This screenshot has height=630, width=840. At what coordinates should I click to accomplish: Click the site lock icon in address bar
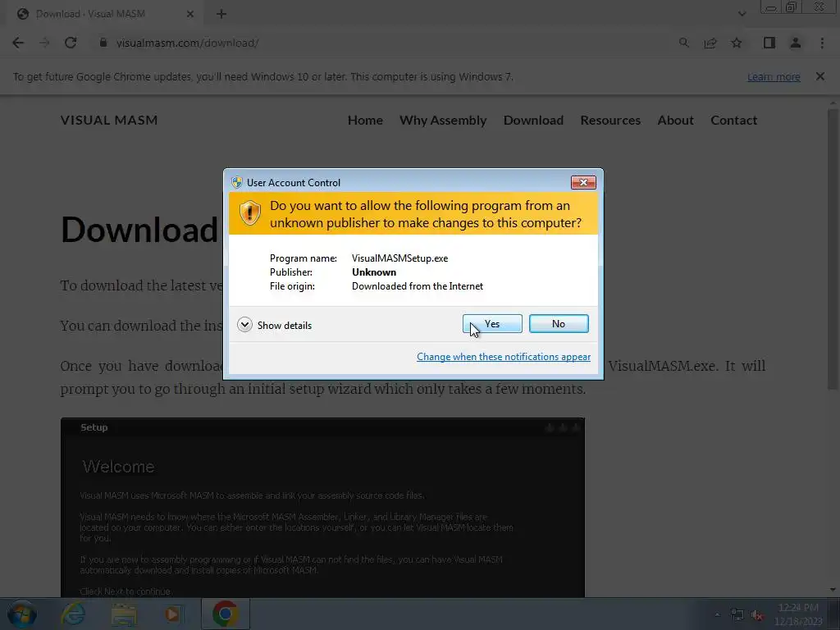pyautogui.click(x=103, y=43)
